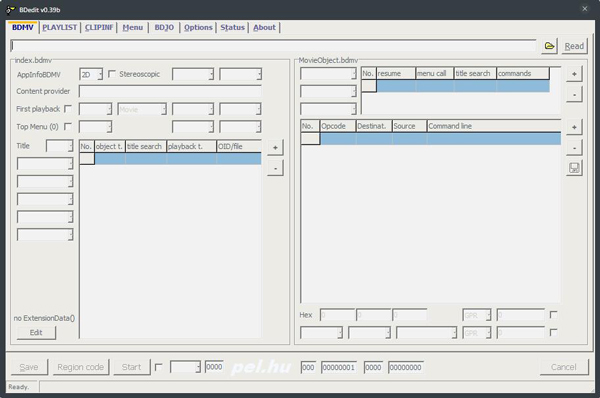Screen dimensions: 600x398
Task: Click the Content provider text field
Action: (x=170, y=91)
